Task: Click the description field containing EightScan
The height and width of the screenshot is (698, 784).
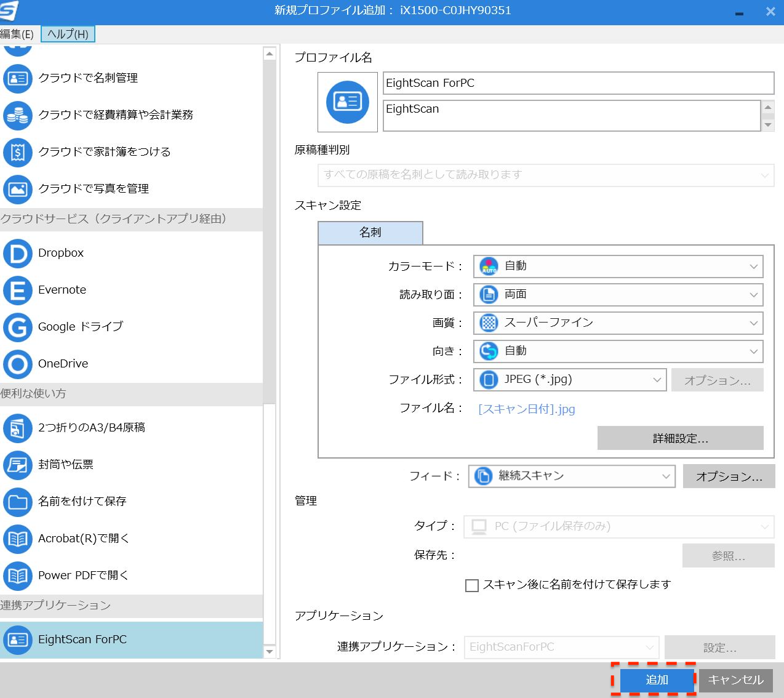Action: tap(572, 116)
